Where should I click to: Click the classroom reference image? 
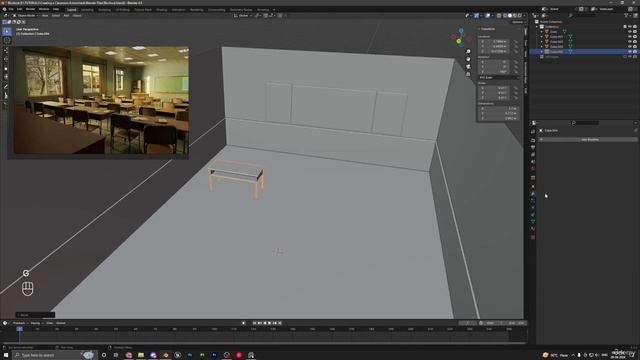101,100
